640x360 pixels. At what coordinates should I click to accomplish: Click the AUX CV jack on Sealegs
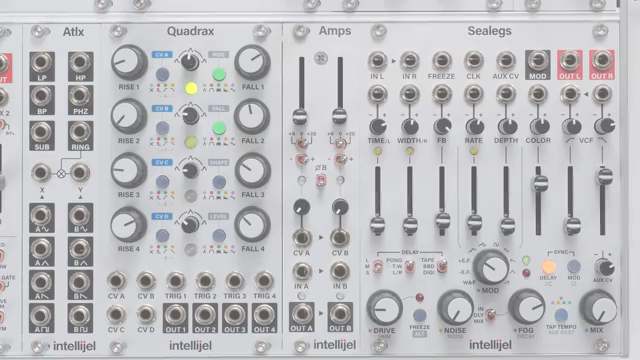point(506,61)
